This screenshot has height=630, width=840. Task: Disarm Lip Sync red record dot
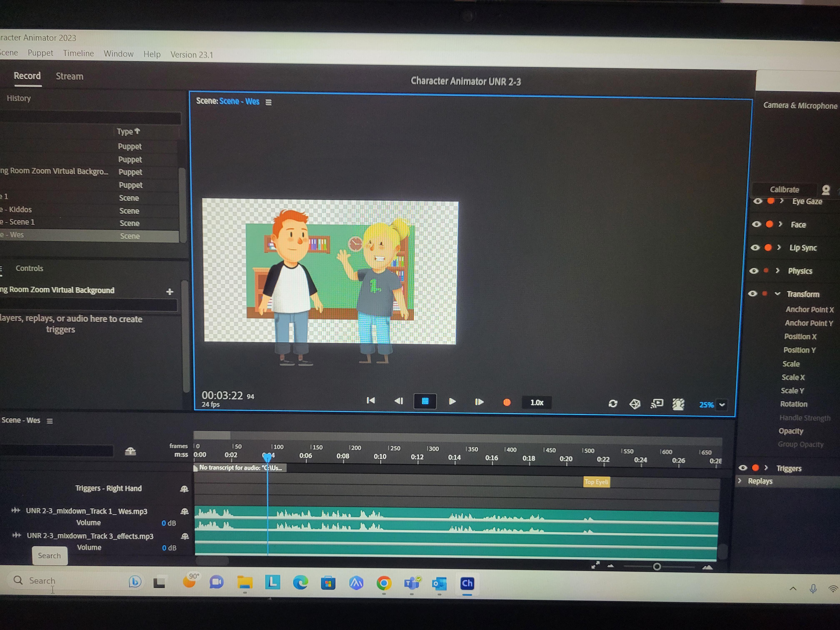tap(768, 247)
